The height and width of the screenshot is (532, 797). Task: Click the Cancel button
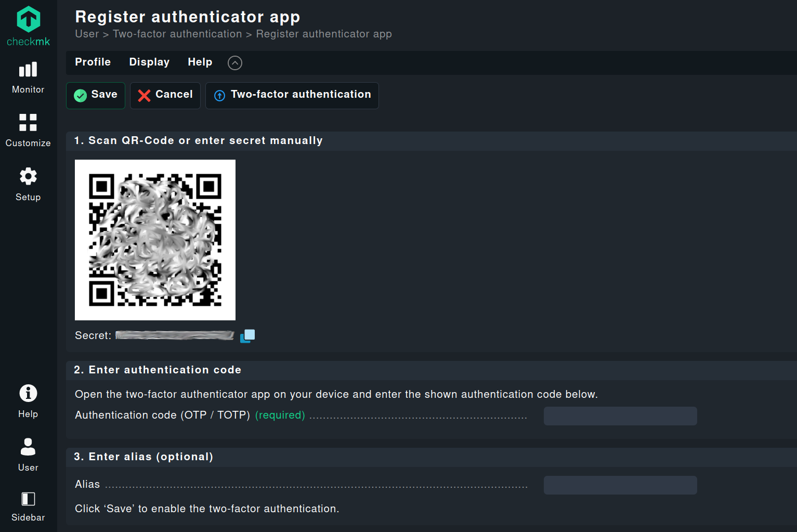point(165,95)
